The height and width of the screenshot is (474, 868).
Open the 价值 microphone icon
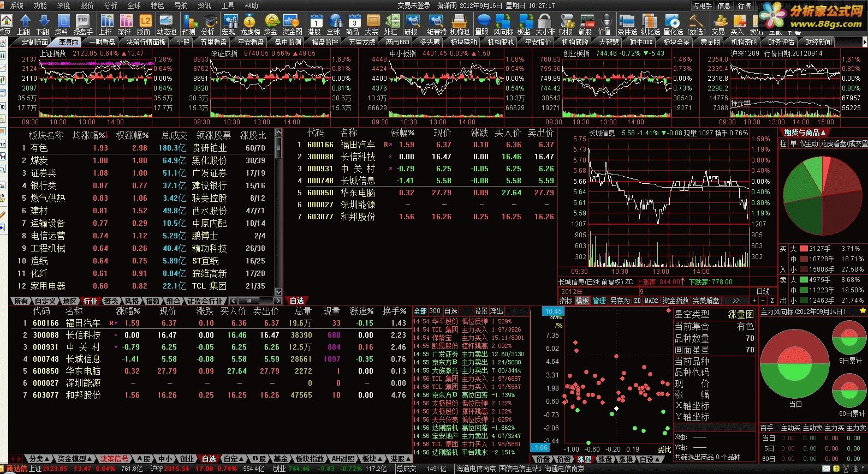tap(604, 25)
